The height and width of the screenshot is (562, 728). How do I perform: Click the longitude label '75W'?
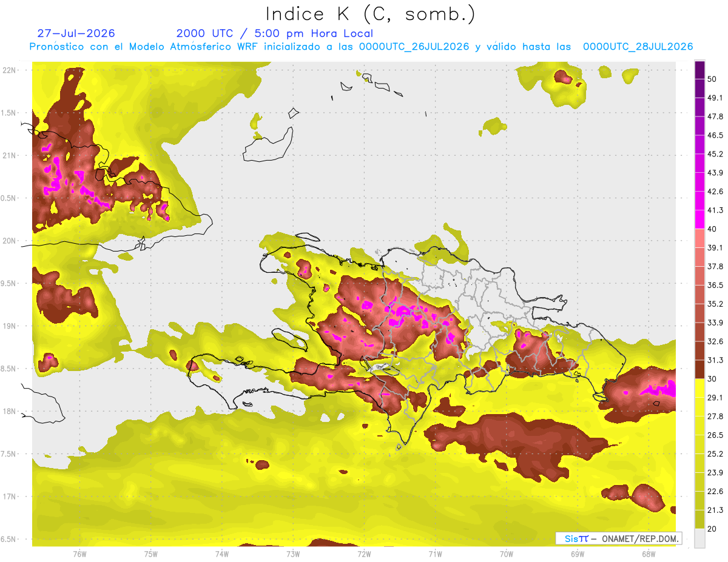click(x=151, y=554)
